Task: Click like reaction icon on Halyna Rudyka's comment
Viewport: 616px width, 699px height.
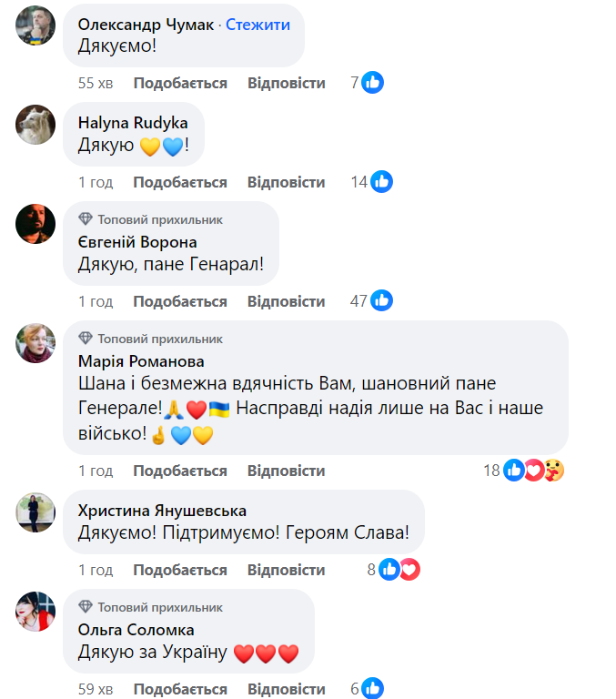Action: 381,182
